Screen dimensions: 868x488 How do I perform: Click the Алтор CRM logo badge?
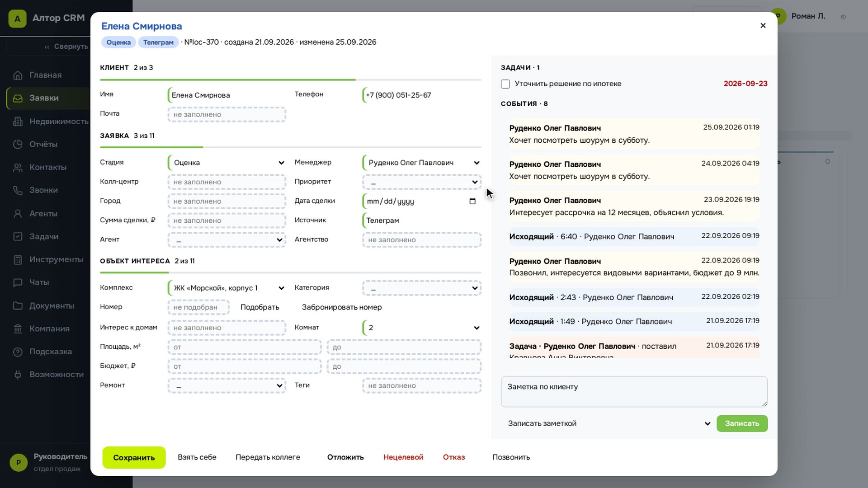point(17,19)
